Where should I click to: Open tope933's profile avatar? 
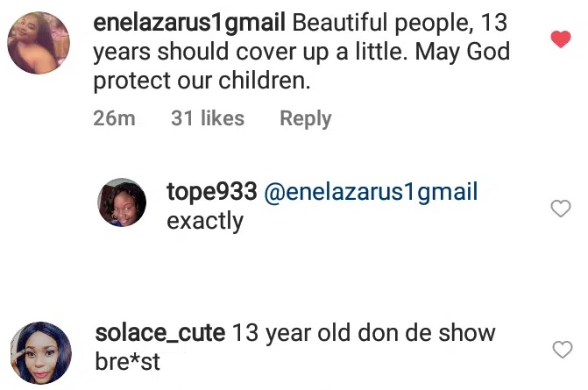click(122, 202)
